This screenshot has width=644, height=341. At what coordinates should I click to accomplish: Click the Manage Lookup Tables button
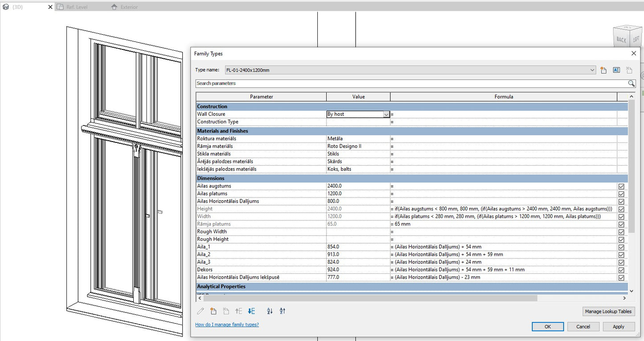coord(608,311)
